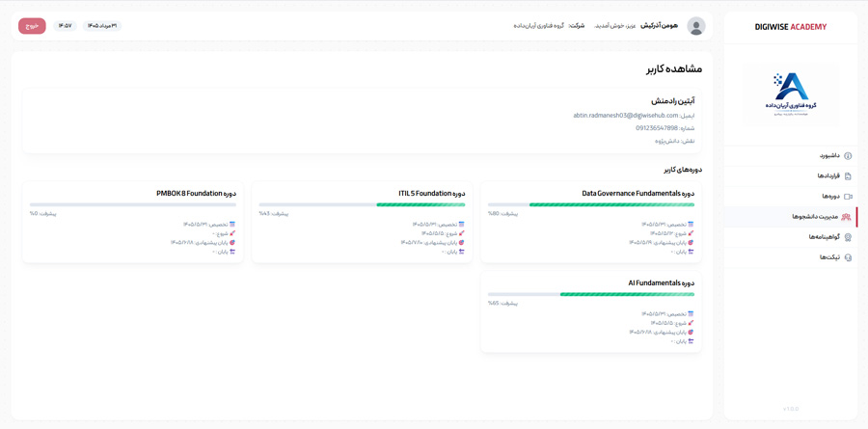Click the PMBOK 8 Foundation progress bar
The height and width of the screenshot is (429, 868).
pos(133,204)
